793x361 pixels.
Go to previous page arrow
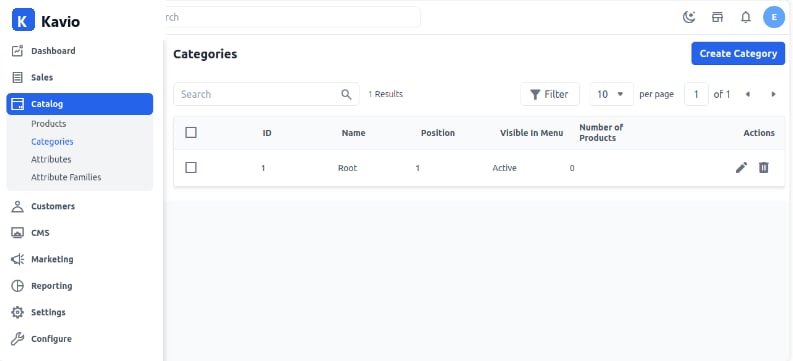748,95
